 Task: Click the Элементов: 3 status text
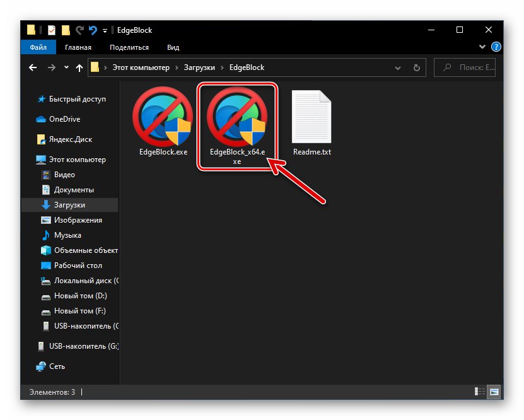pos(52,392)
